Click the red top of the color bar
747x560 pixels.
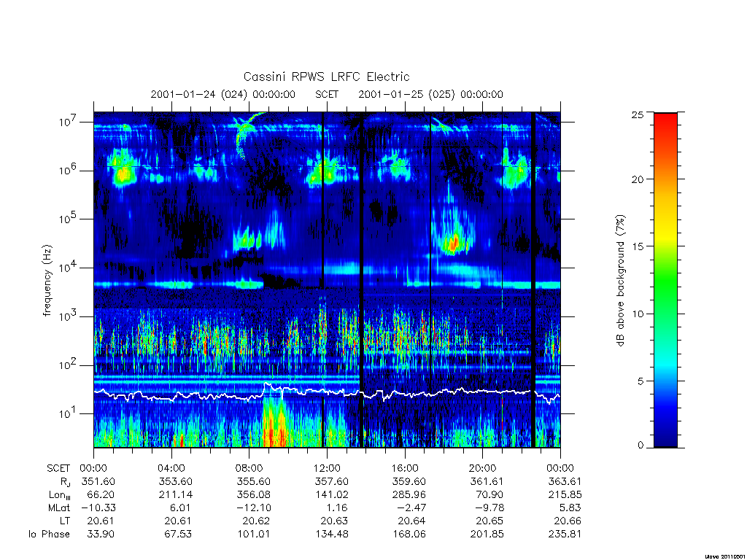pos(665,119)
